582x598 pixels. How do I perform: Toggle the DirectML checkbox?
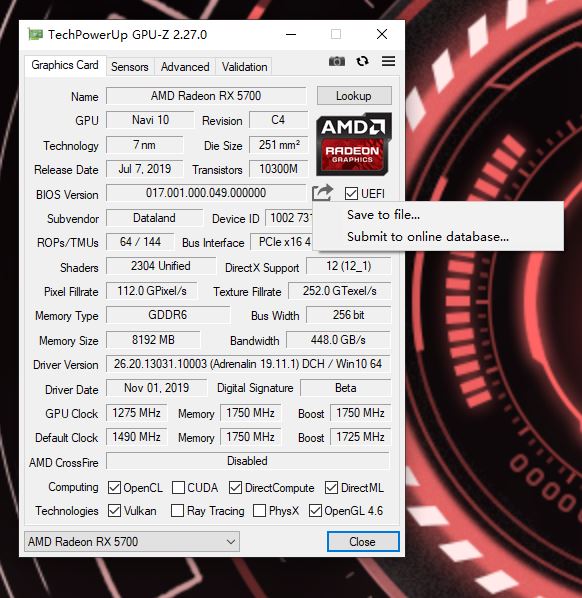[331, 487]
